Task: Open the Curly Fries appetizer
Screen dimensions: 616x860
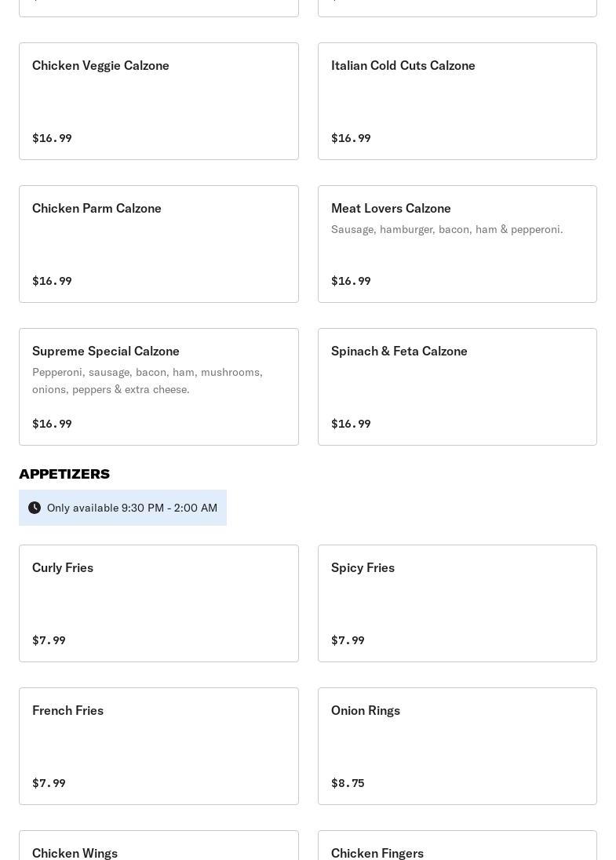Action: (x=159, y=603)
